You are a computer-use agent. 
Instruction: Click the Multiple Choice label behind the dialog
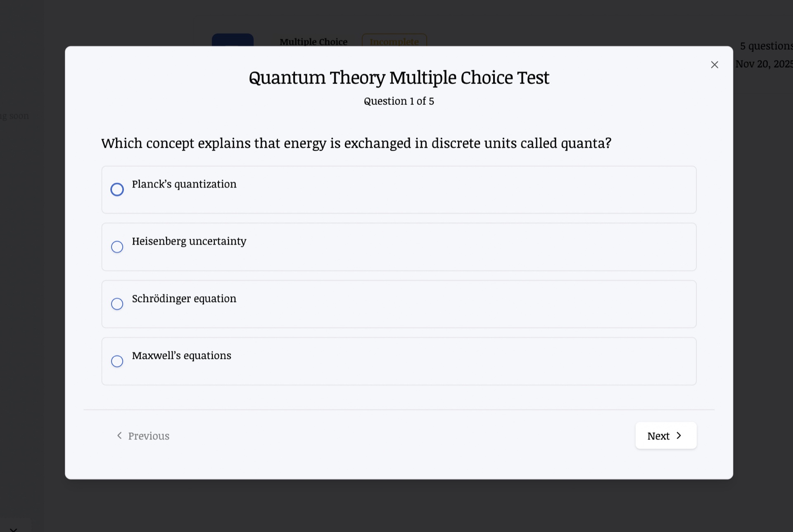[x=313, y=41]
